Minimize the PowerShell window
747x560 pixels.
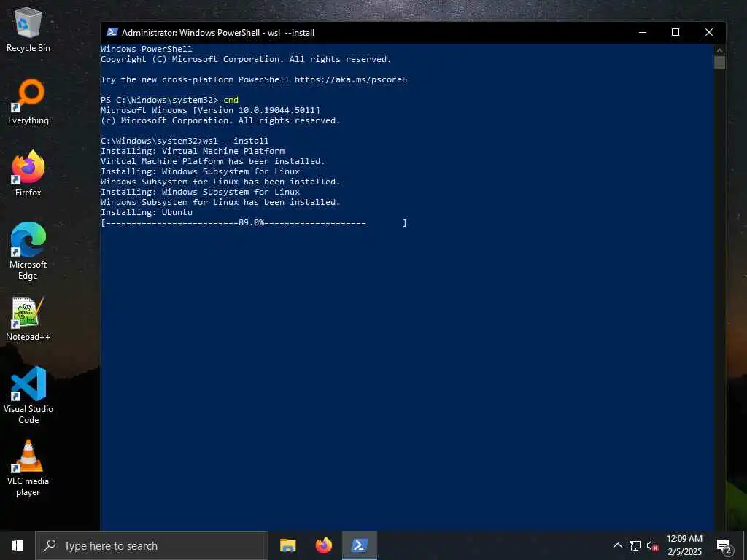click(643, 32)
